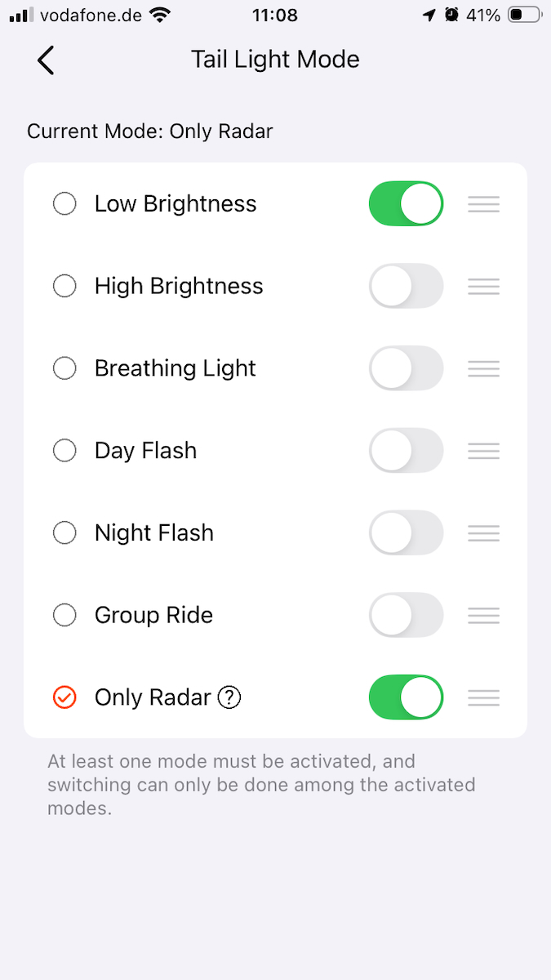Image resolution: width=551 pixels, height=980 pixels.
Task: Tap the Group Ride reorder handle
Action: (483, 615)
